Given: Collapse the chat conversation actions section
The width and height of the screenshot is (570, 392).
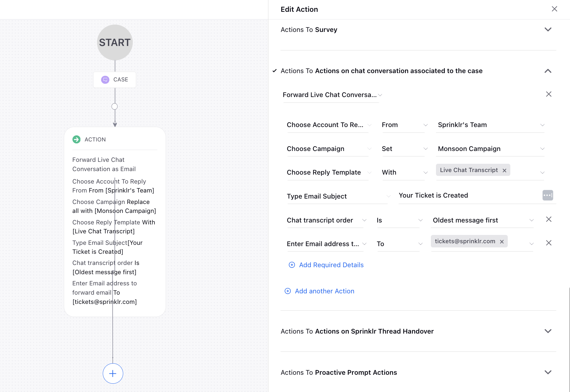Looking at the screenshot, I should tap(548, 71).
